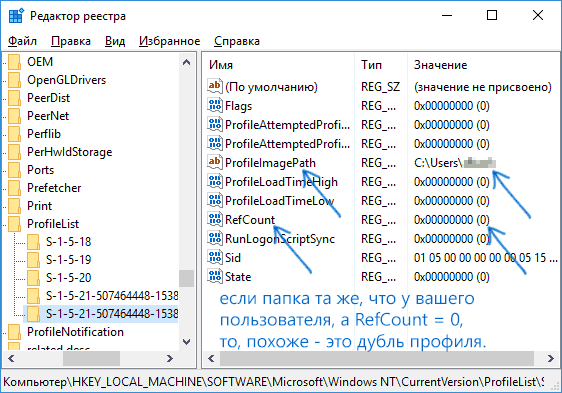Click the binary icon next to RefCount
This screenshot has width=562, height=393.
point(215,219)
